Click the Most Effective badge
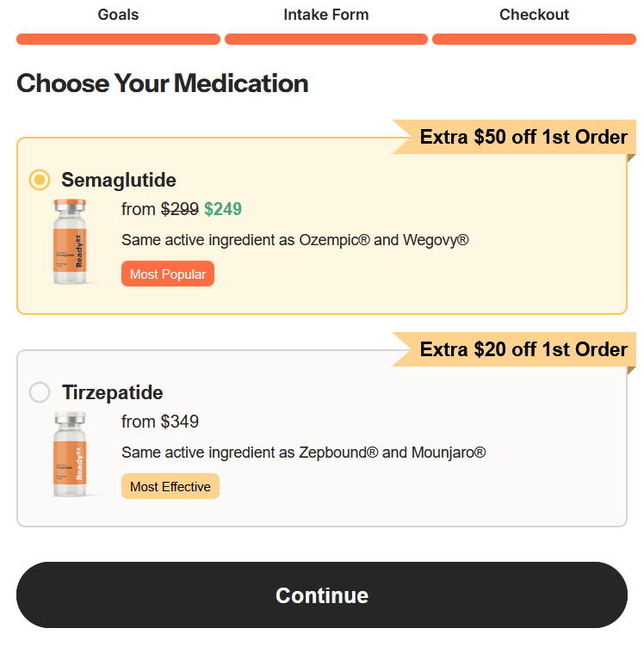644x653 pixels. (x=170, y=487)
